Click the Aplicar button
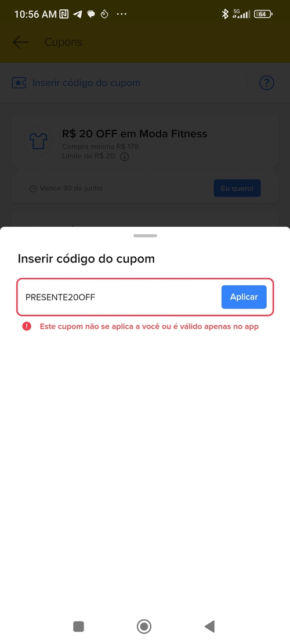Viewport: 290px width, 644px height. (244, 297)
